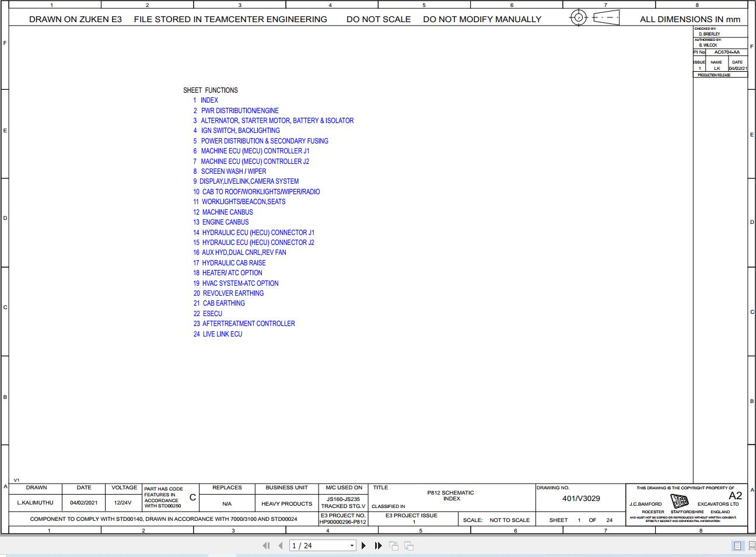Click the projection symbol in header

pos(594,17)
